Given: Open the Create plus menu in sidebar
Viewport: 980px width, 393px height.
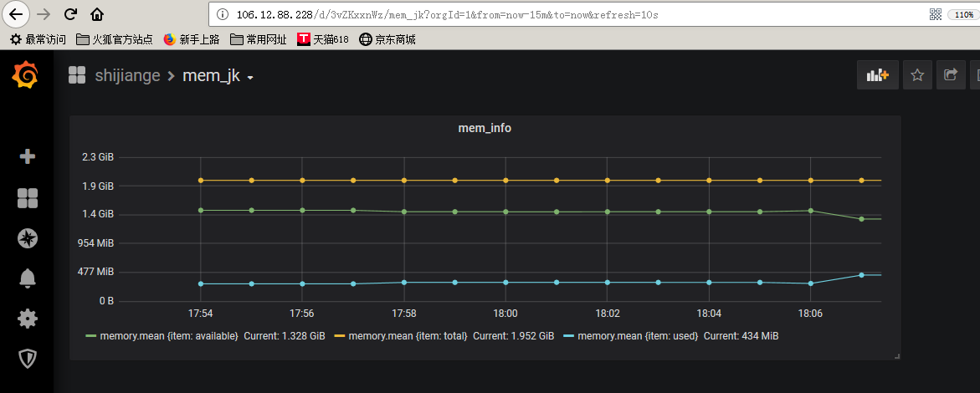Looking at the screenshot, I should click(x=28, y=157).
